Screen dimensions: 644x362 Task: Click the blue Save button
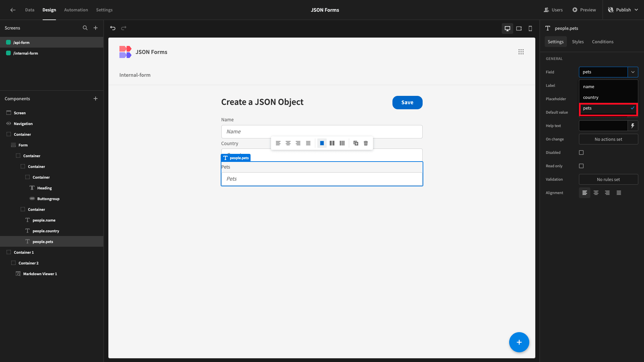click(407, 103)
